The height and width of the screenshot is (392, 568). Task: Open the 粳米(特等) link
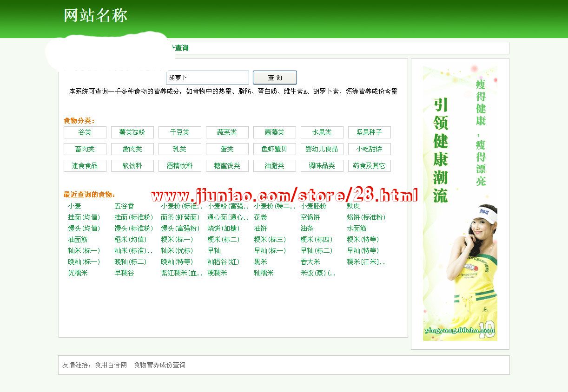coord(363,240)
